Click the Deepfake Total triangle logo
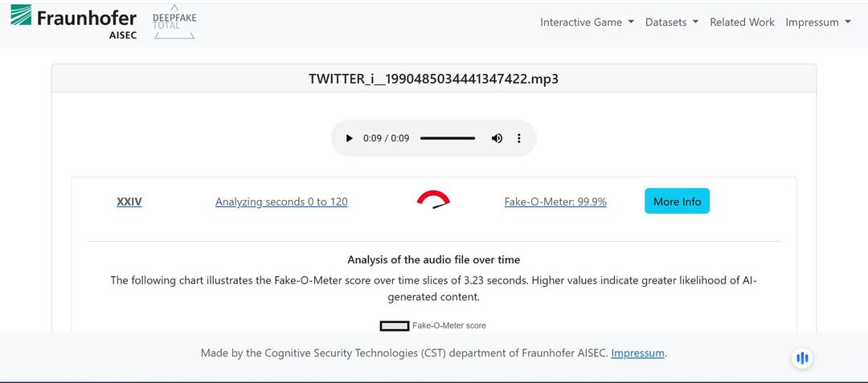 [174, 24]
